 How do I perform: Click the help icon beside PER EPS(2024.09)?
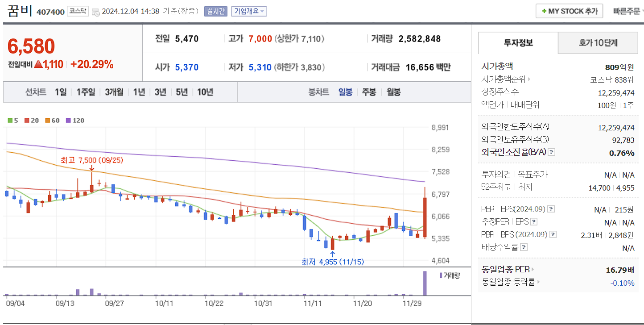551,209
